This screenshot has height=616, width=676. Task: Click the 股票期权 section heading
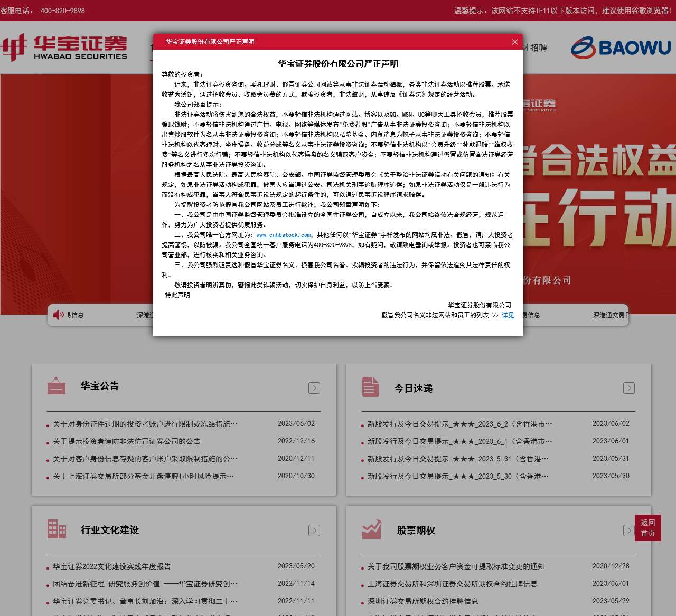[416, 530]
